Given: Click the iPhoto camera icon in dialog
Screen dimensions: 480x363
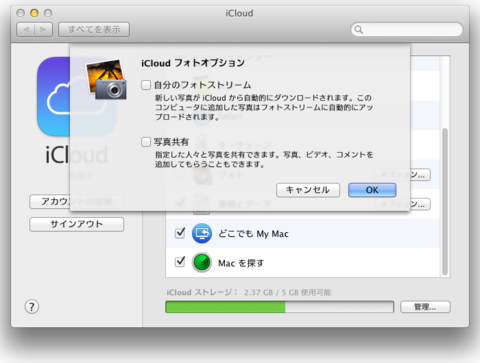Looking at the screenshot, I should (x=107, y=79).
